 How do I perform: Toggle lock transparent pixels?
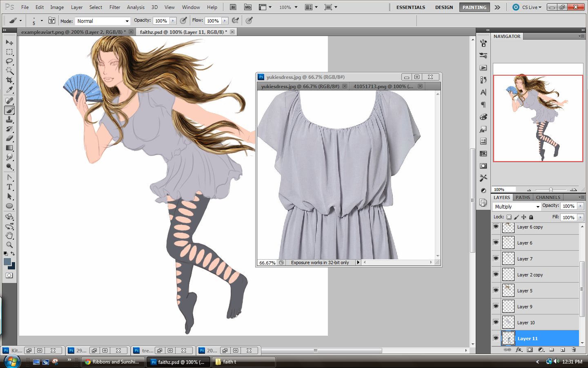pos(509,217)
